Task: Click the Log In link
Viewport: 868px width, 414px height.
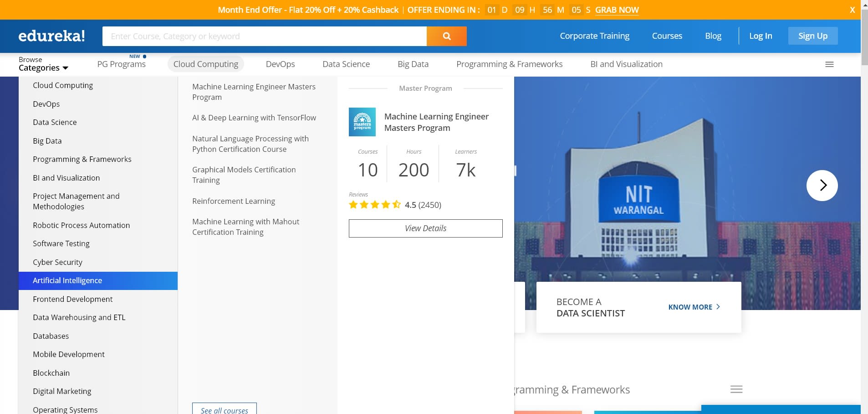Action: (x=761, y=36)
